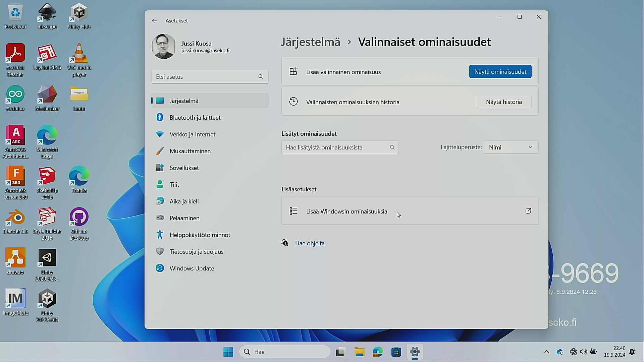Click the Hae lisätyistä ominaisuuksista search field
The height and width of the screenshot is (362, 644).
point(340,147)
